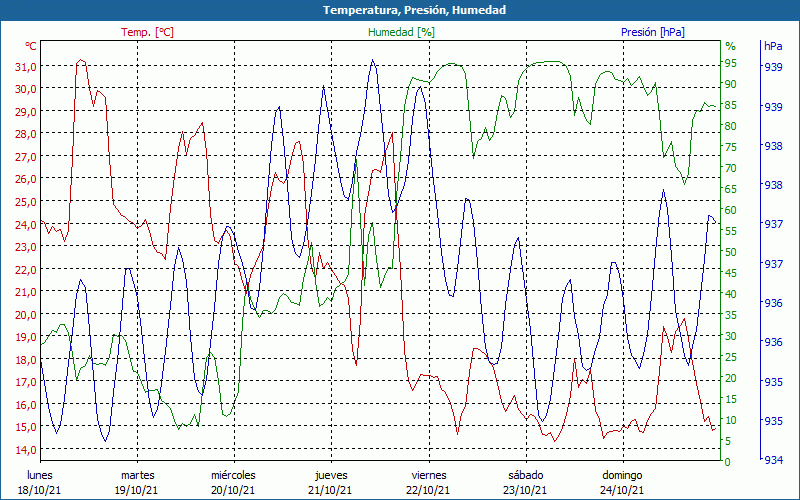
Task: Click the green '%' unit label
Action: coord(731,46)
